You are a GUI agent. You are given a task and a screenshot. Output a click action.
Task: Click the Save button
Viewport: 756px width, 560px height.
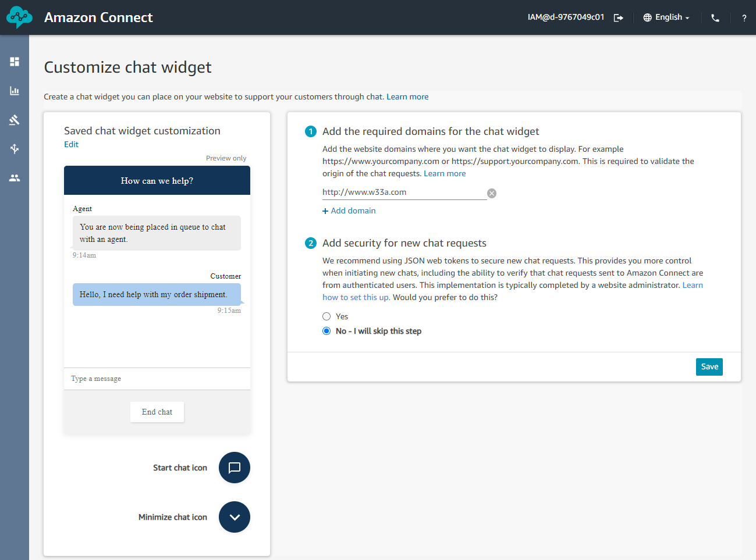tap(709, 367)
